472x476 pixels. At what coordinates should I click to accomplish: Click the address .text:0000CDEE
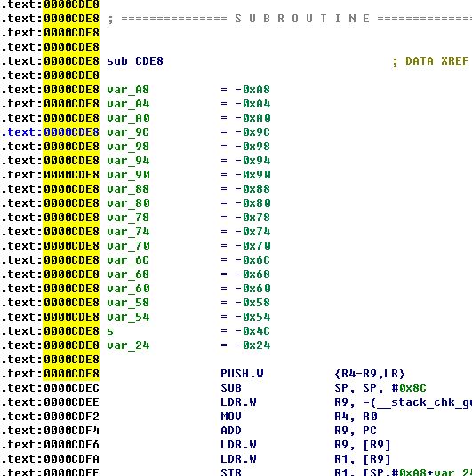[50, 402]
